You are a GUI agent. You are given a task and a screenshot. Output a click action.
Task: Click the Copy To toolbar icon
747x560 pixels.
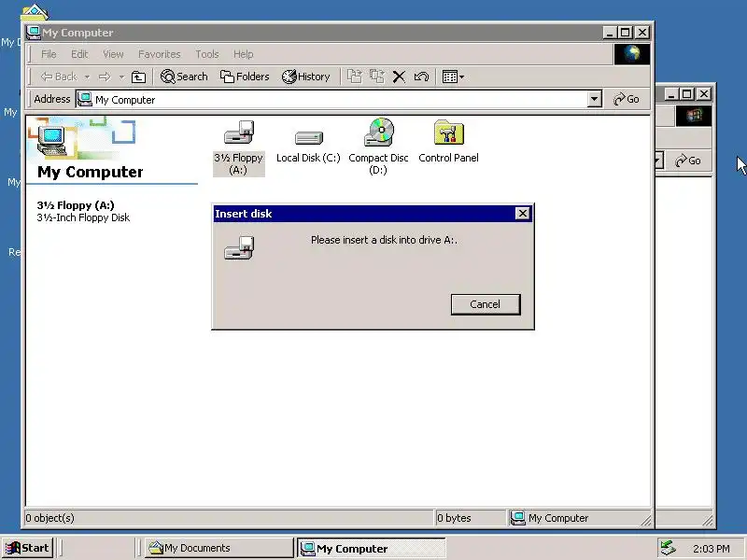coord(377,77)
